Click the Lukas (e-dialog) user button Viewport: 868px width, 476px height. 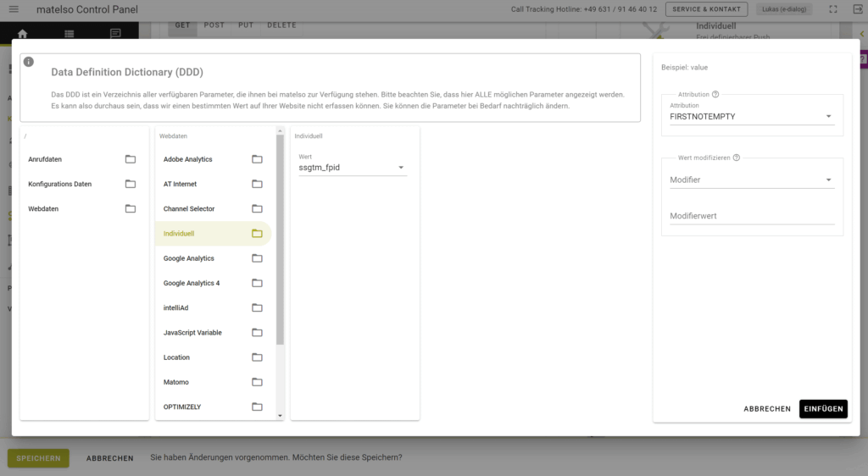point(784,9)
